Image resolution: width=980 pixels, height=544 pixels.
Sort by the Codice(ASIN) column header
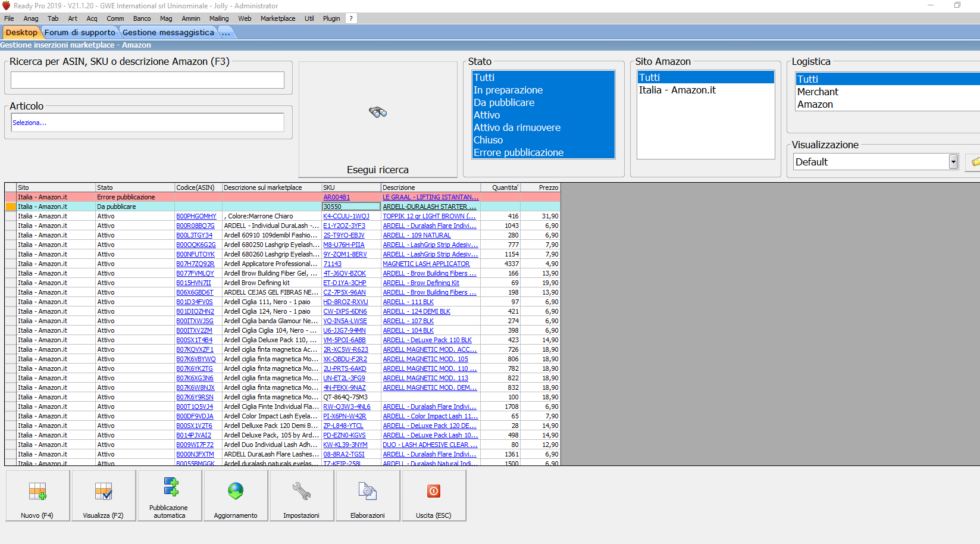click(x=198, y=187)
